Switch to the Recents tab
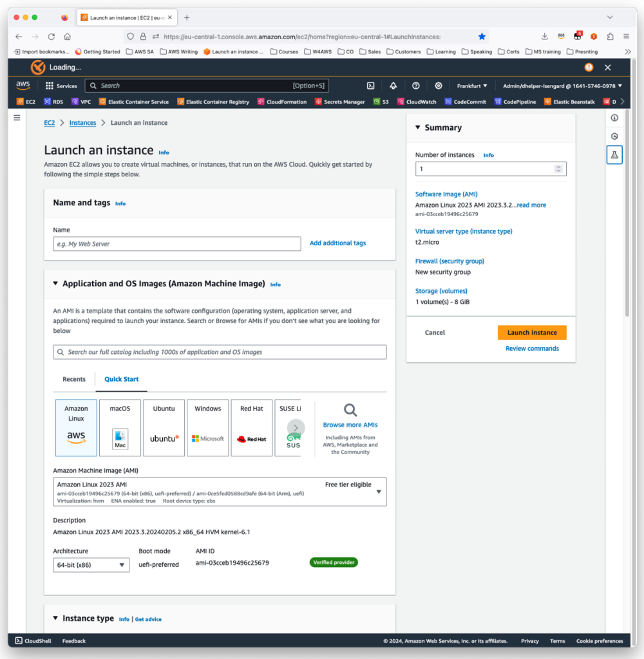Screen dimensions: 644x659 (73, 379)
